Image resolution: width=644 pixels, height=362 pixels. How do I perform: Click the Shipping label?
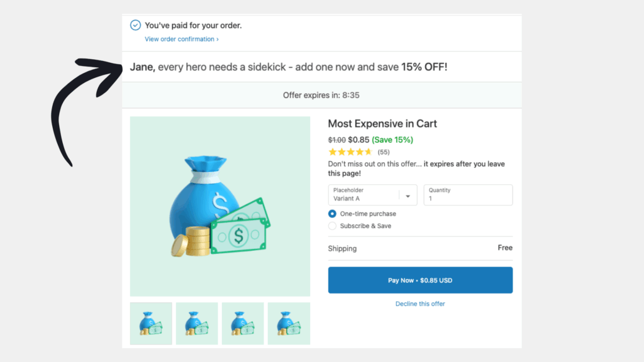342,248
